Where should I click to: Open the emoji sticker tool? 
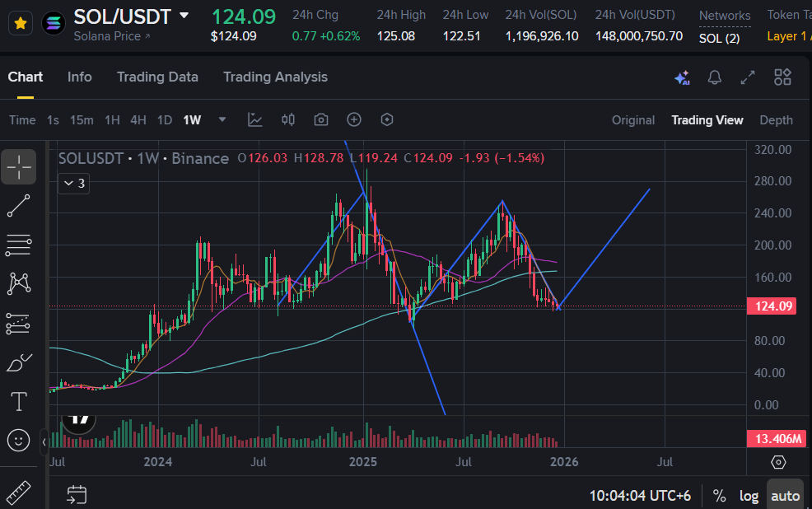19,441
